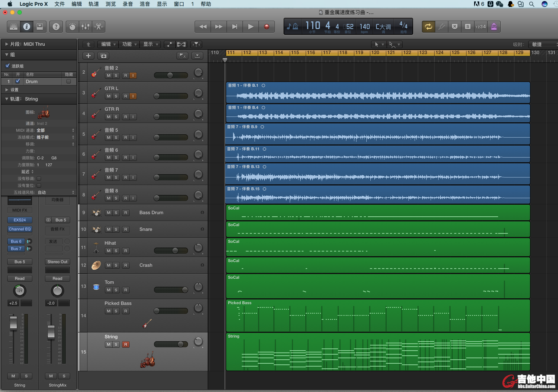Click the Fast Forward transport button
Viewport: 558px width, 392px height.
click(x=219, y=26)
